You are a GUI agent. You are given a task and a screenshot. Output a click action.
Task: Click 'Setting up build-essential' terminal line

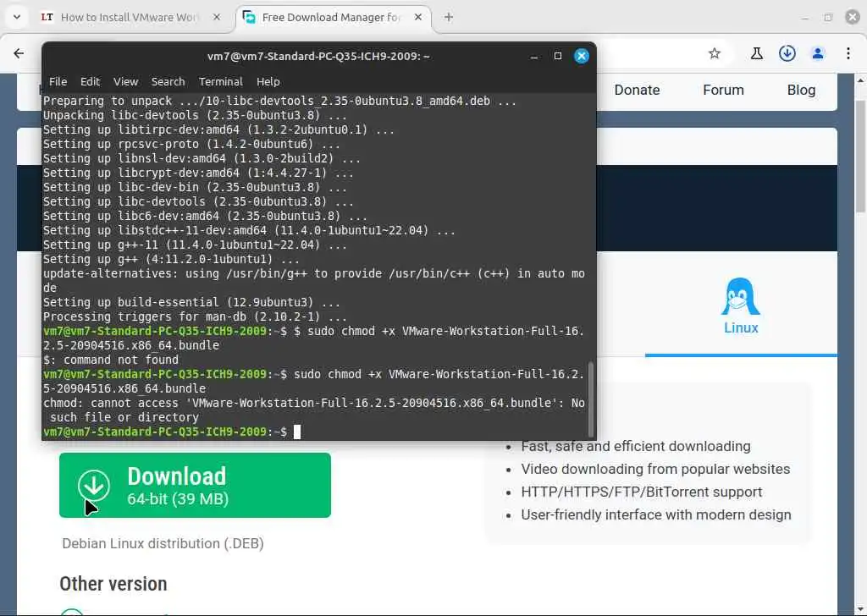tap(191, 302)
